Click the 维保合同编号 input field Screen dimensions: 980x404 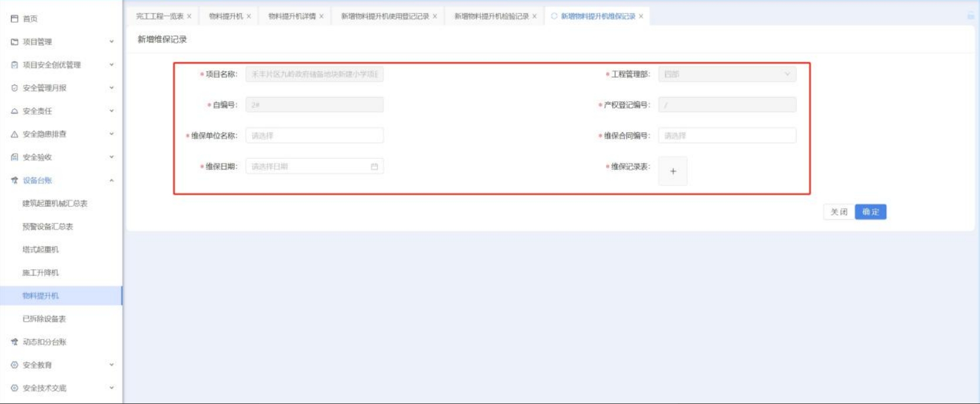click(x=727, y=135)
